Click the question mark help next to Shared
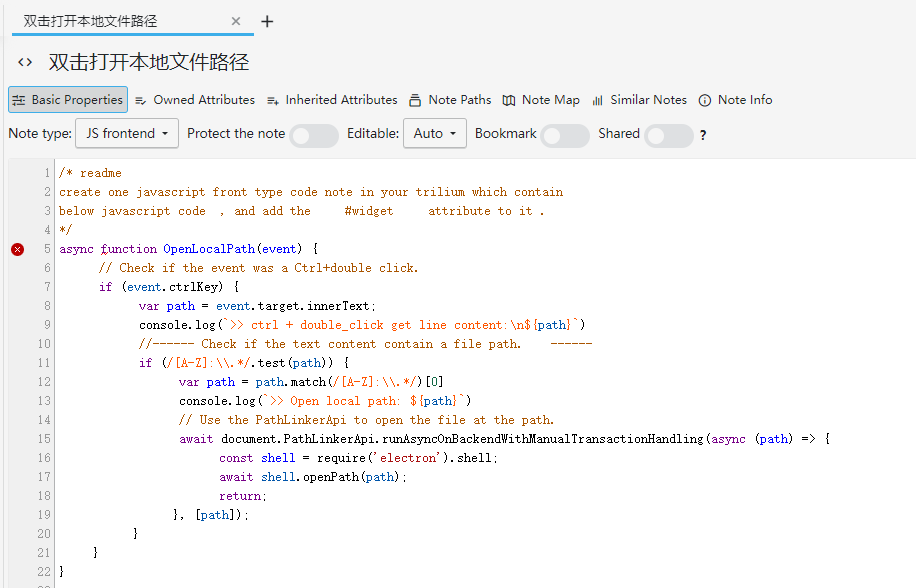 pos(703,136)
